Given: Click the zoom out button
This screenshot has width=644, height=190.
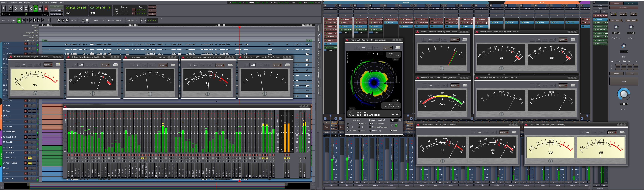Looking at the screenshot, I should (x=59, y=20).
